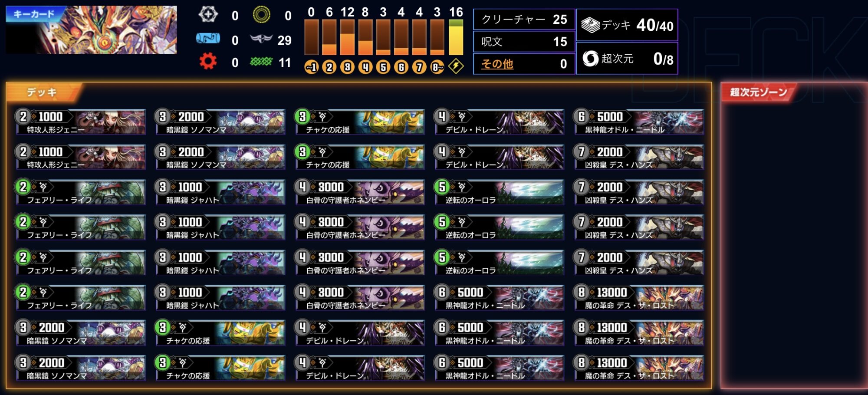Click the green nature civilization icon
This screenshot has width=868, height=395.
coord(261,62)
